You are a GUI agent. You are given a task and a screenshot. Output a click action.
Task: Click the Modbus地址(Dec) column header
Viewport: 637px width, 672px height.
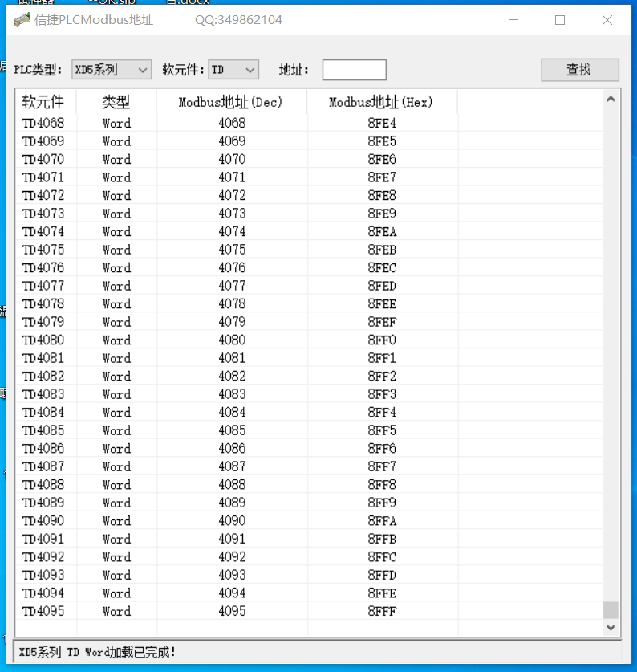coord(231,102)
